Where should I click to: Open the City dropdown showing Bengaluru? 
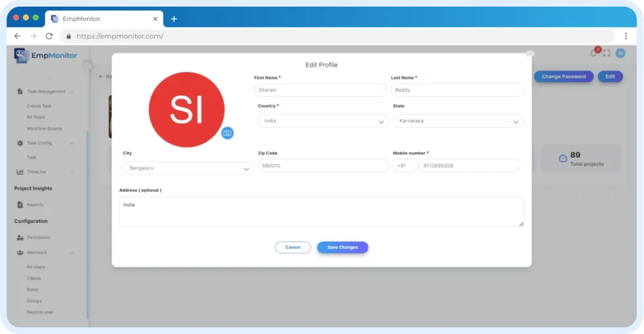point(188,168)
